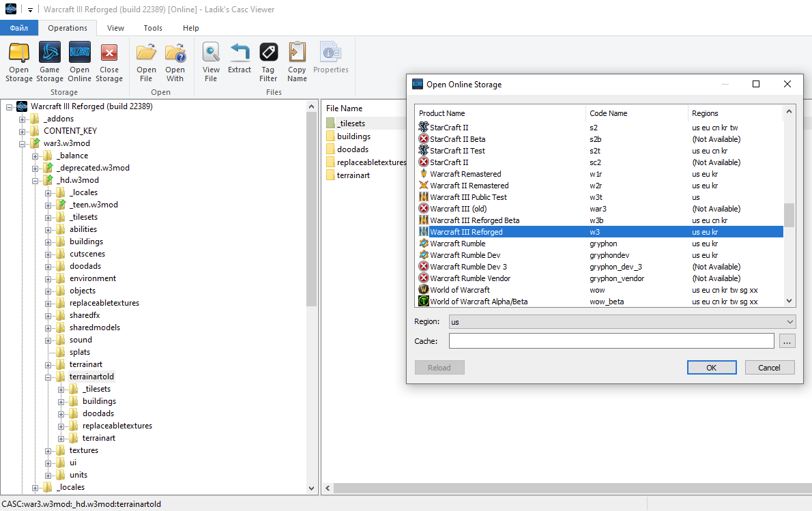Viewport: 812px width, 511px height.
Task: Expand the CONTENT_KEY tree node
Action: point(22,132)
